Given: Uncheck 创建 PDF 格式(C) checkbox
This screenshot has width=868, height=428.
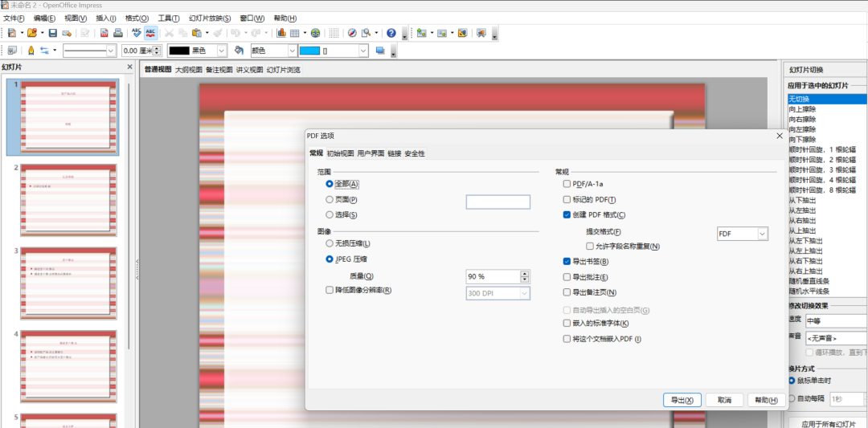Looking at the screenshot, I should tap(567, 214).
